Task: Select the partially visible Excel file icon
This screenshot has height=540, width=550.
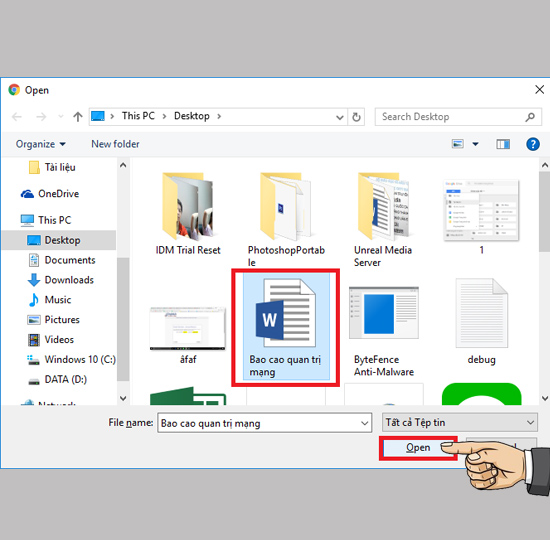Action: click(188, 396)
